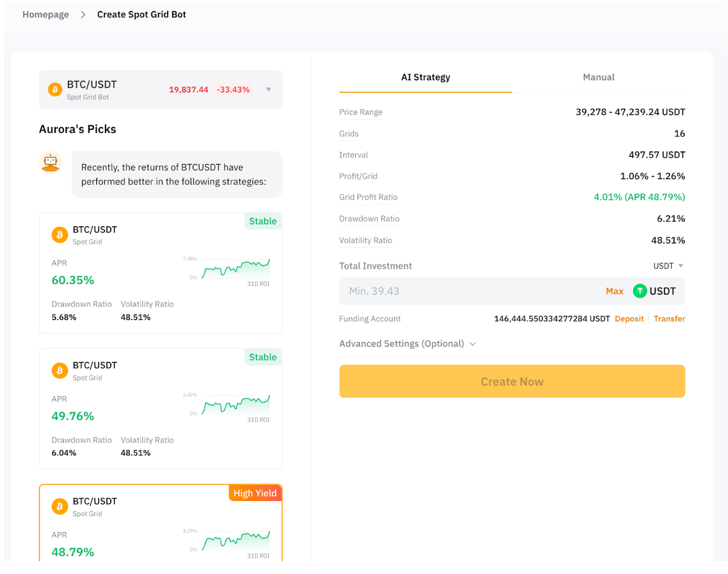Viewport: 728px width, 574px height.
Task: Expand Advanced Settings (Optional)
Action: (x=407, y=344)
